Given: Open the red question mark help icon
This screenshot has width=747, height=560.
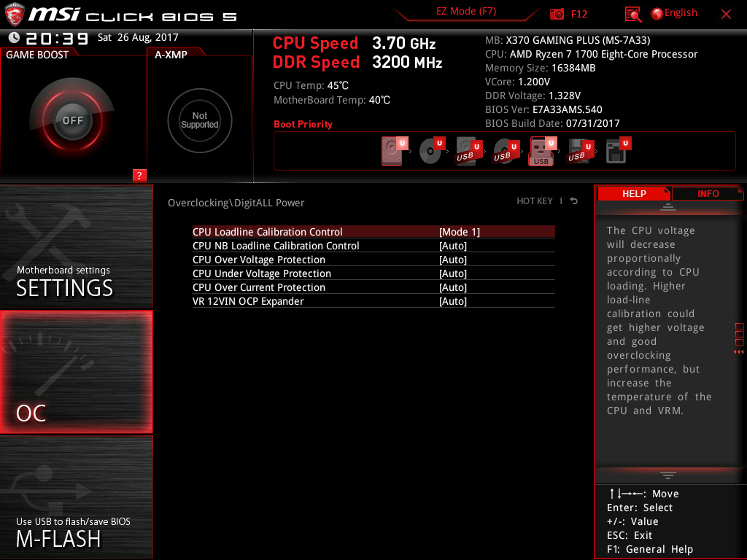Looking at the screenshot, I should [139, 175].
